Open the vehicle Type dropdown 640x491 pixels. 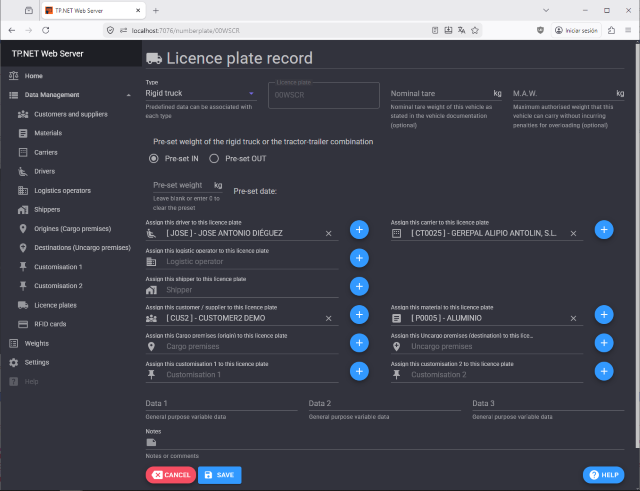[200, 94]
